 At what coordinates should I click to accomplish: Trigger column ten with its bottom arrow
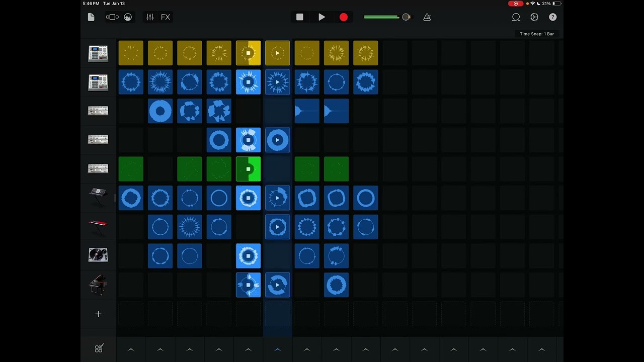click(x=395, y=349)
